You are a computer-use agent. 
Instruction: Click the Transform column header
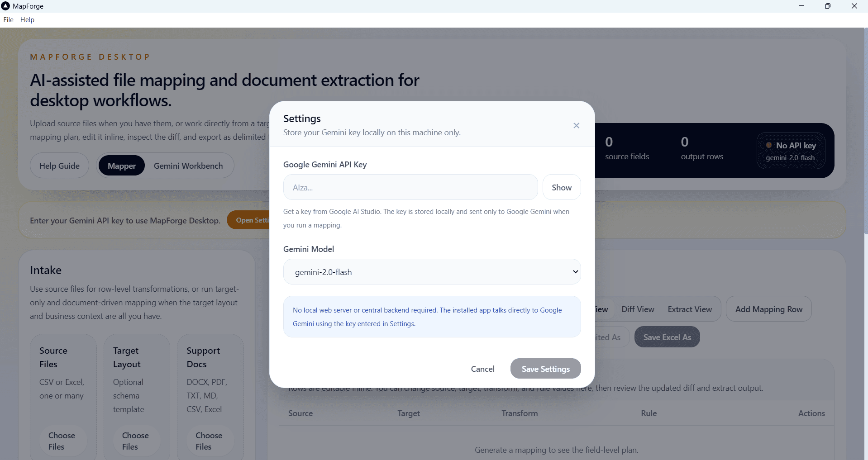tap(520, 413)
